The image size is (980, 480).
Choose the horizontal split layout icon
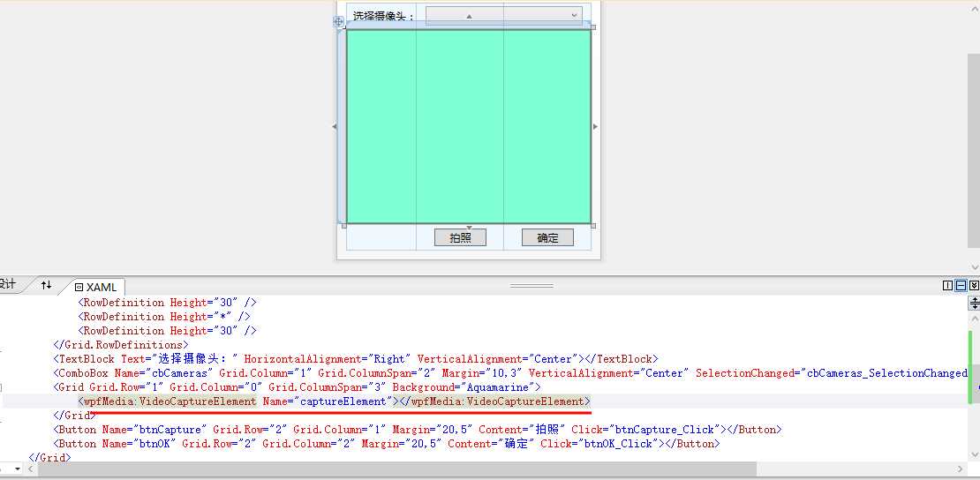coord(961,286)
